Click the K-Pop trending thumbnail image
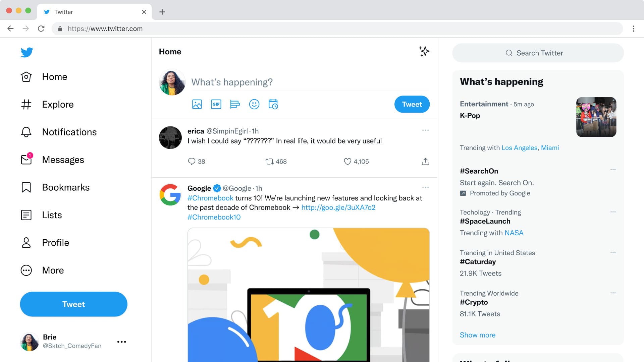This screenshot has width=644, height=362. pyautogui.click(x=596, y=117)
